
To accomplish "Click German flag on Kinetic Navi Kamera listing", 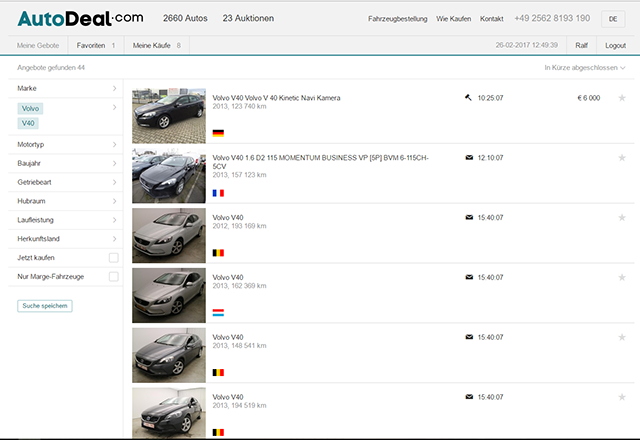I will pyautogui.click(x=218, y=133).
